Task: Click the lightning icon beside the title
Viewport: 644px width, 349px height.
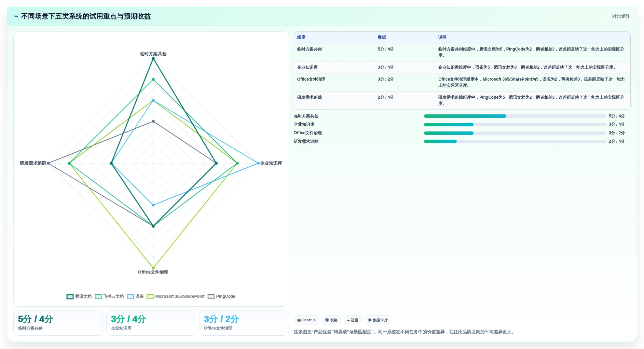Action: pos(16,16)
